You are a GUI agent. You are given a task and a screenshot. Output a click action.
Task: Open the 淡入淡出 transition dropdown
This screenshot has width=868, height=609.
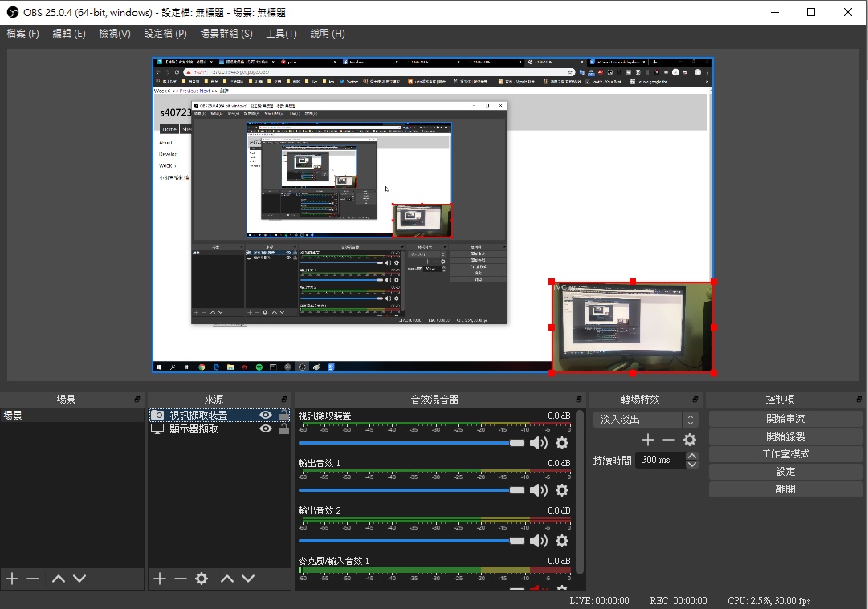click(x=646, y=420)
